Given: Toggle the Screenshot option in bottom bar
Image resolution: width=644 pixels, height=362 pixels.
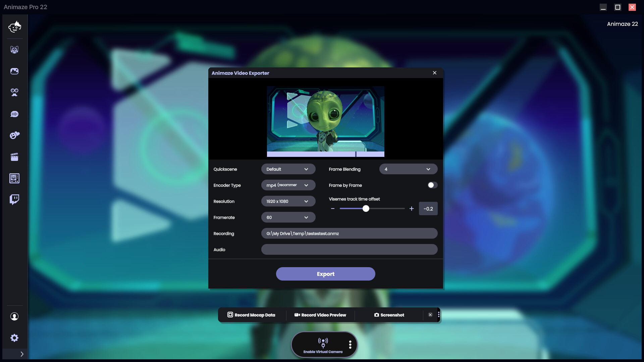Looking at the screenshot, I should (389, 315).
